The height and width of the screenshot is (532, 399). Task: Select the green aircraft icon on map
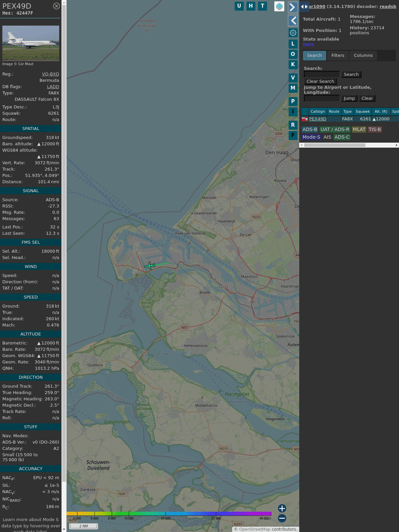150,266
